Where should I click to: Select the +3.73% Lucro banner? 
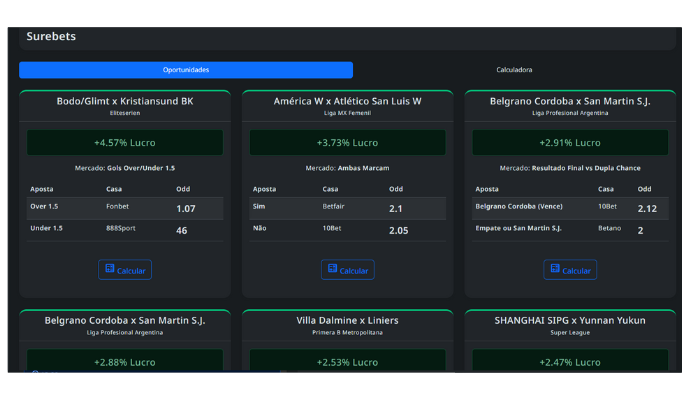tap(347, 142)
